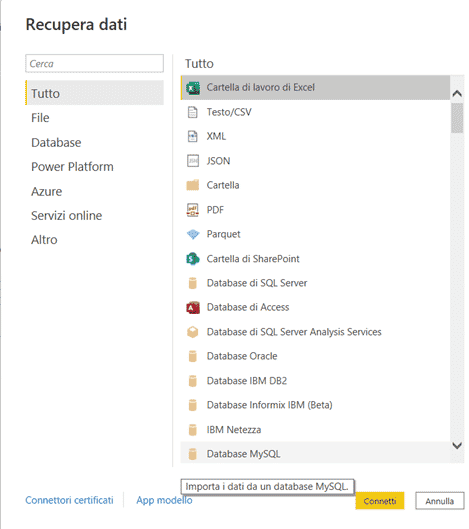The height and width of the screenshot is (529, 469).
Task: Click the MySQL database cylinder icon
Action: [193, 454]
